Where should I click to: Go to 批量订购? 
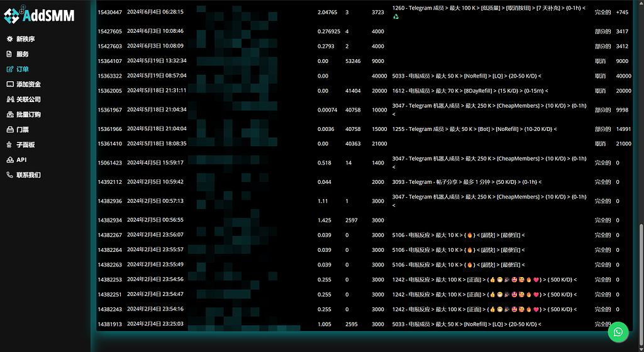(29, 115)
